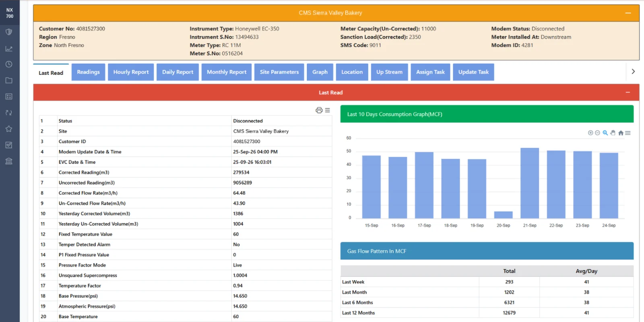Click the Update Task button

pos(474,72)
